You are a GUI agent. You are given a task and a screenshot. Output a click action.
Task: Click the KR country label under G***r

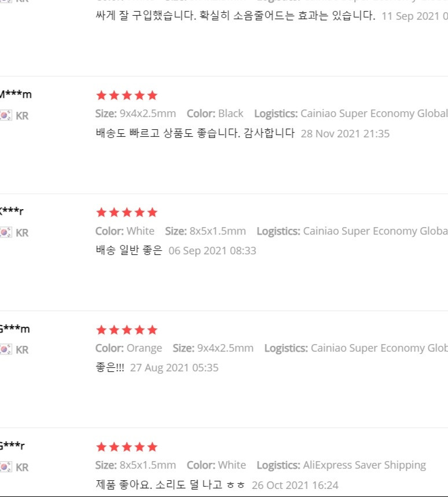(22, 467)
